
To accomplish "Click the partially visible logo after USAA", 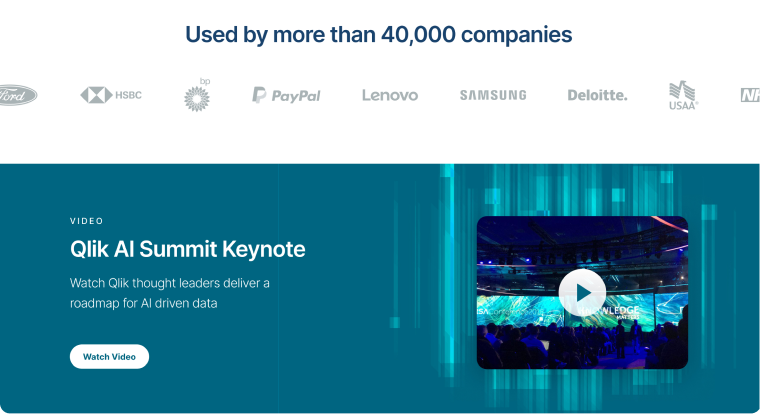I will (x=750, y=95).
